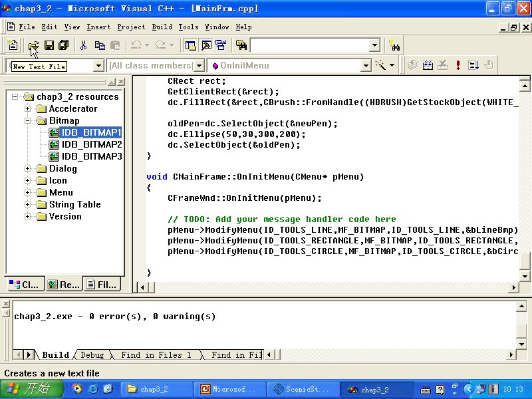
Task: Expand the Version folder
Action: tap(27, 217)
